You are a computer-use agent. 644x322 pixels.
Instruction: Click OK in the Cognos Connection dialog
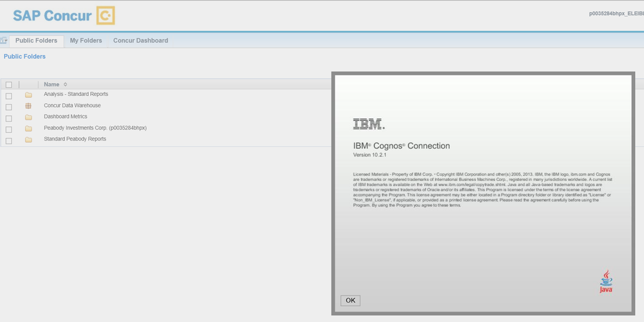[350, 300]
